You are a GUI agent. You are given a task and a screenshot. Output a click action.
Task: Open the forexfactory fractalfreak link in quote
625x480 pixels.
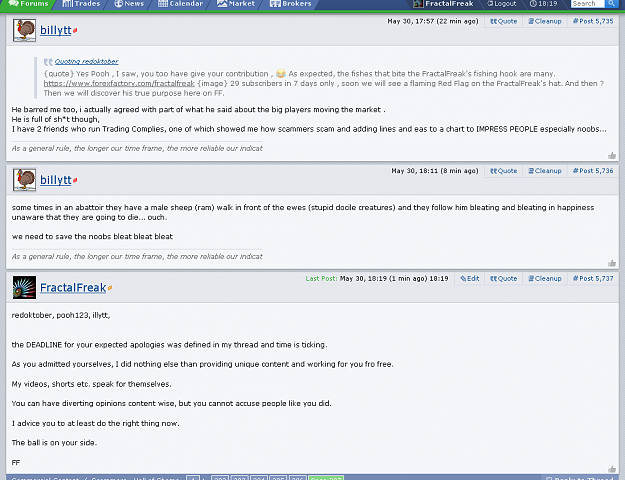coord(119,83)
